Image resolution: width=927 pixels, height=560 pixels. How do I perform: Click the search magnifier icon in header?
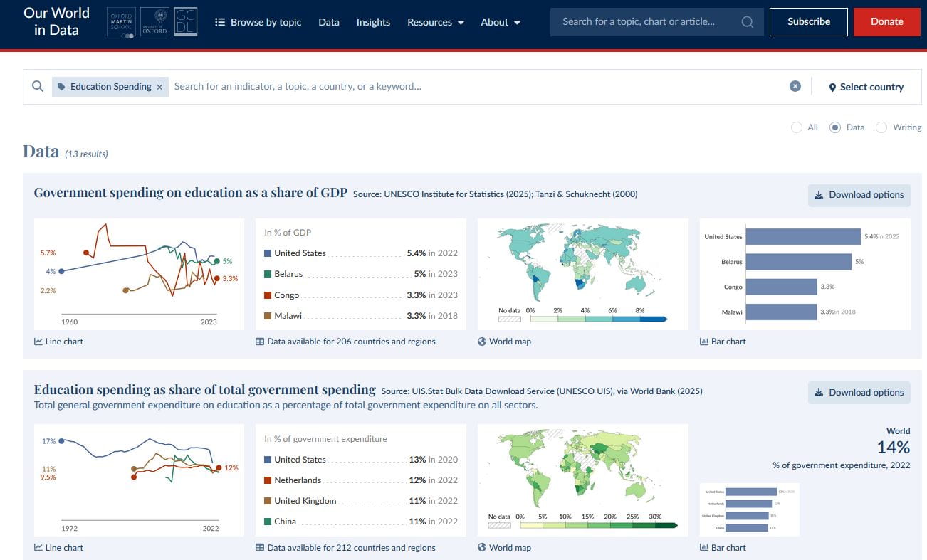click(x=747, y=22)
